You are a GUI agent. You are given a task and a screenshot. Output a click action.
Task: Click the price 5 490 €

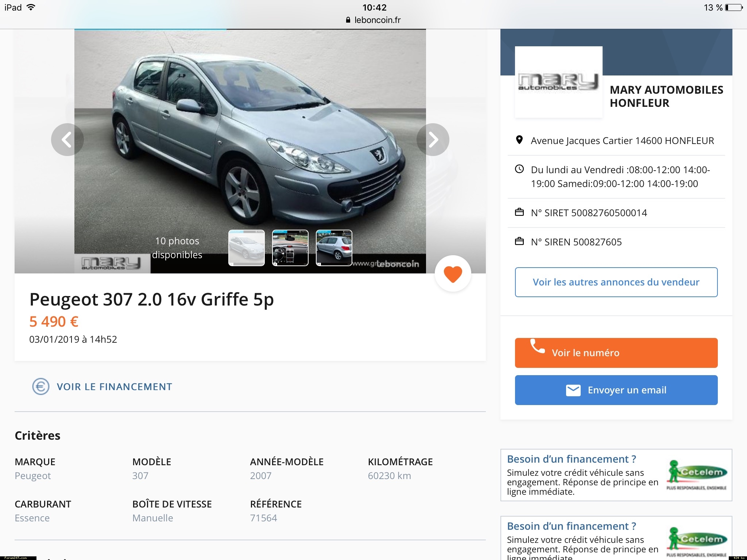click(x=54, y=322)
